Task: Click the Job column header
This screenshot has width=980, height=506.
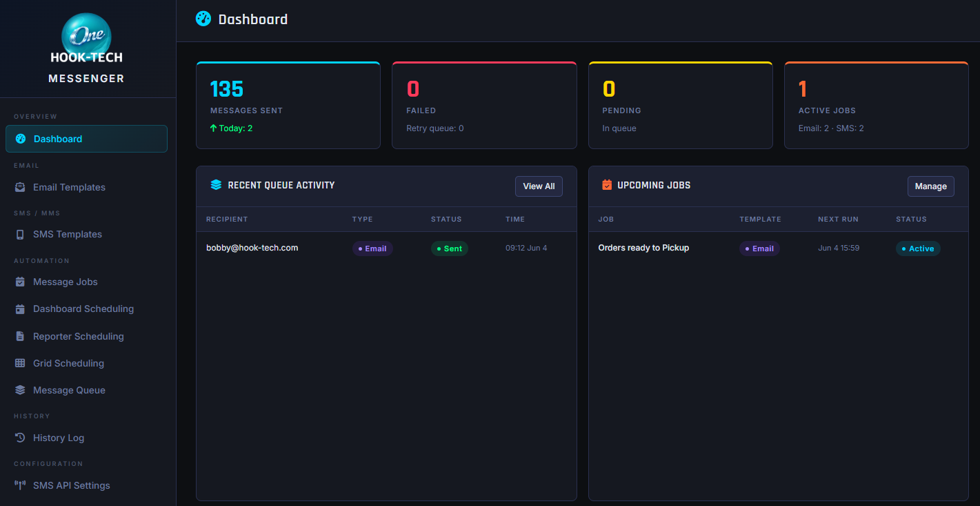Action: (606, 220)
